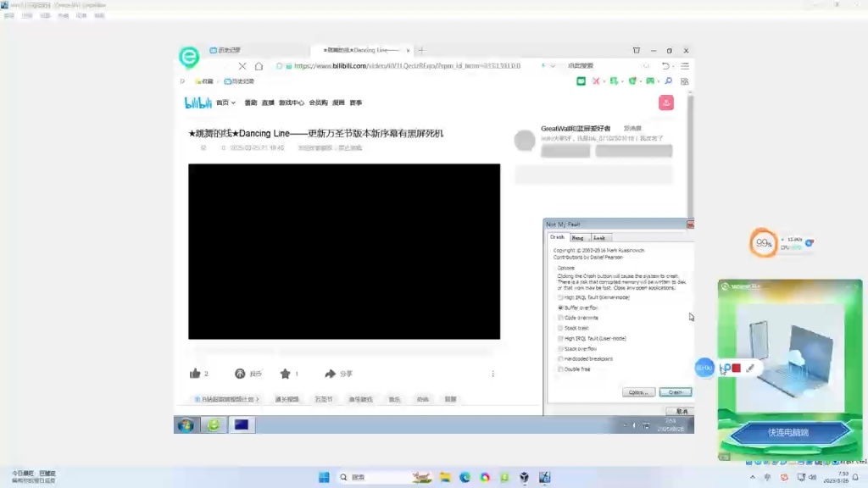Viewport: 868px width, 488px height.
Task: Click the blue magnifier extension icon
Action: click(668, 81)
